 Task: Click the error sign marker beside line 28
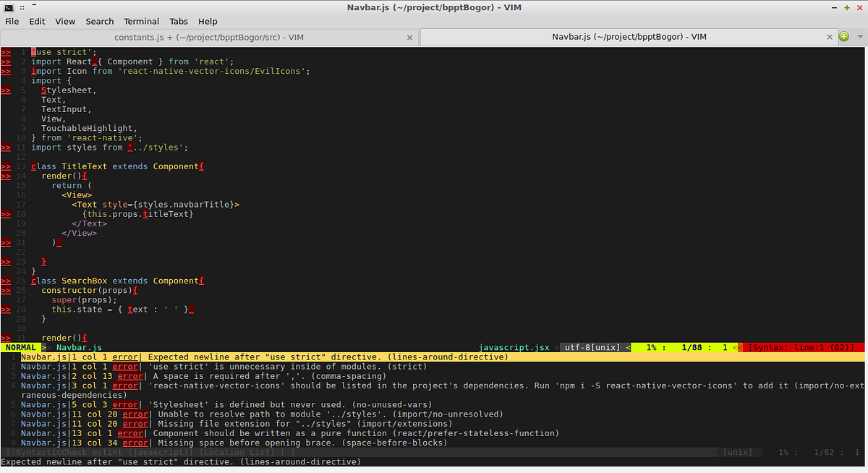tap(5, 309)
